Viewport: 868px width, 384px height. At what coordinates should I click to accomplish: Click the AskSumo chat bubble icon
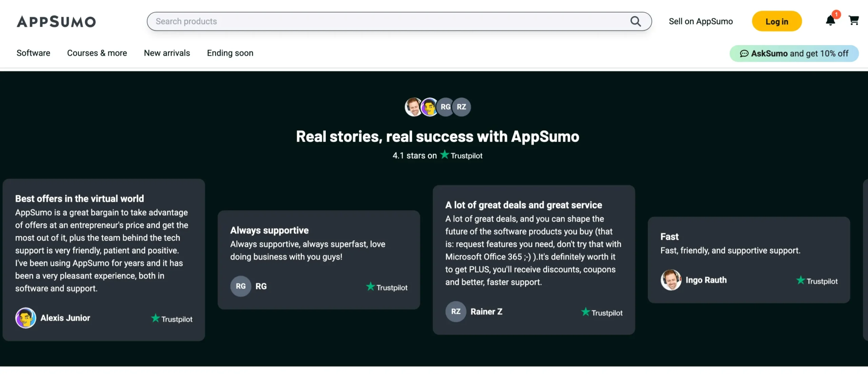point(744,54)
